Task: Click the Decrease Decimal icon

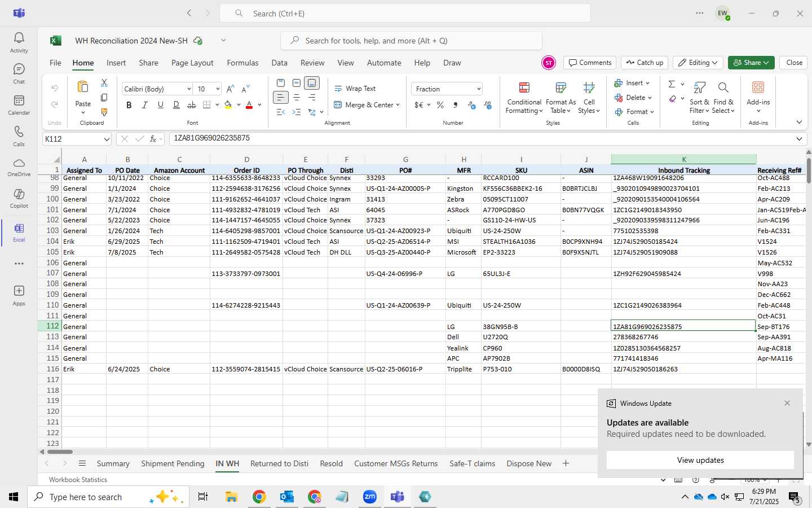Action: [488, 105]
